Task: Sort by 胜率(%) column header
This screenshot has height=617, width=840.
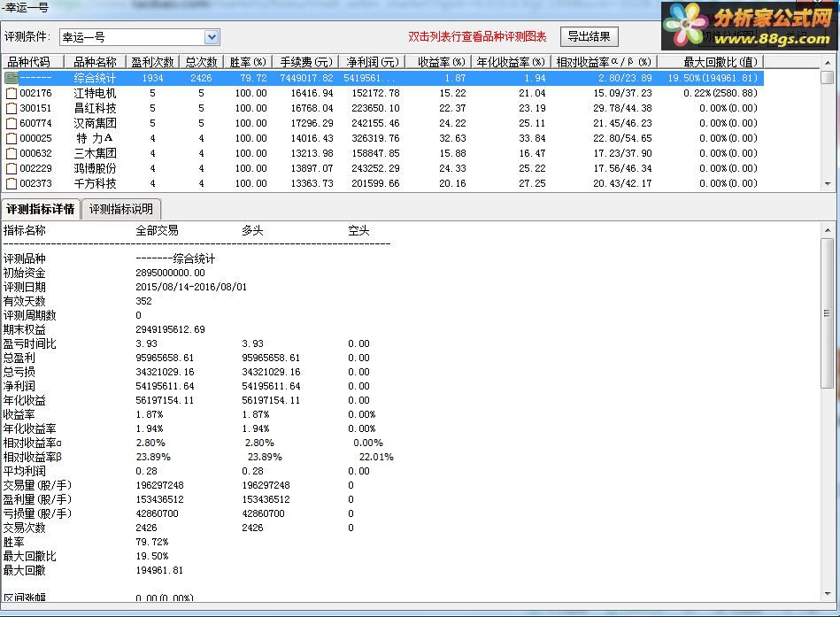Action: (248, 62)
